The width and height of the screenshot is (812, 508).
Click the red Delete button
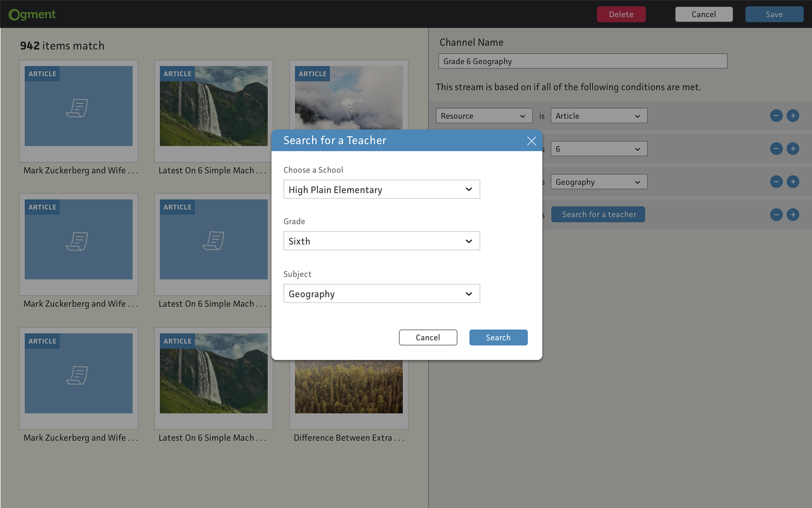[x=621, y=14]
